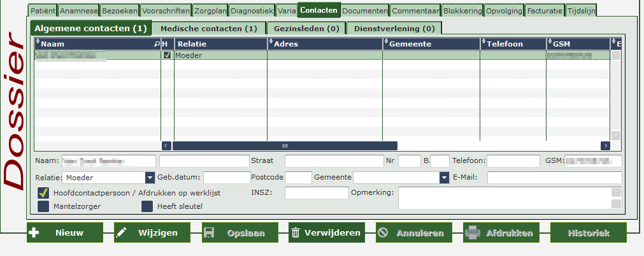The image size is (644, 256).
Task: Check the Heeft sleutel checkbox
Action: pyautogui.click(x=147, y=206)
